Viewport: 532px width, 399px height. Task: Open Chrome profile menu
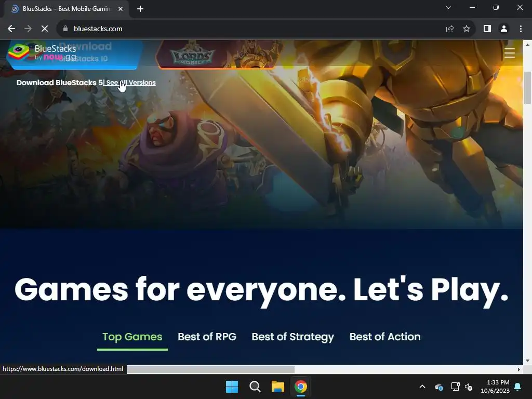coord(504,29)
